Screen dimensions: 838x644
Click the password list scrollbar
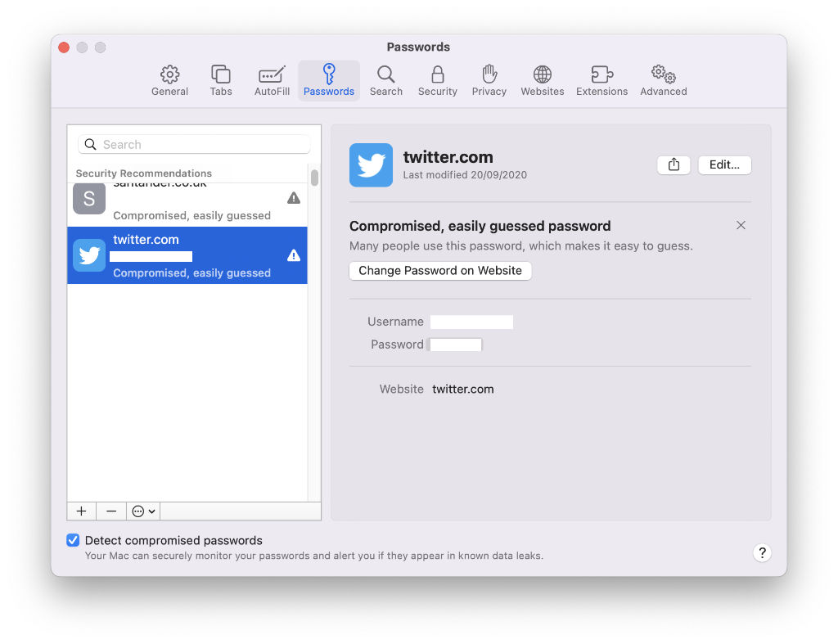click(x=315, y=178)
